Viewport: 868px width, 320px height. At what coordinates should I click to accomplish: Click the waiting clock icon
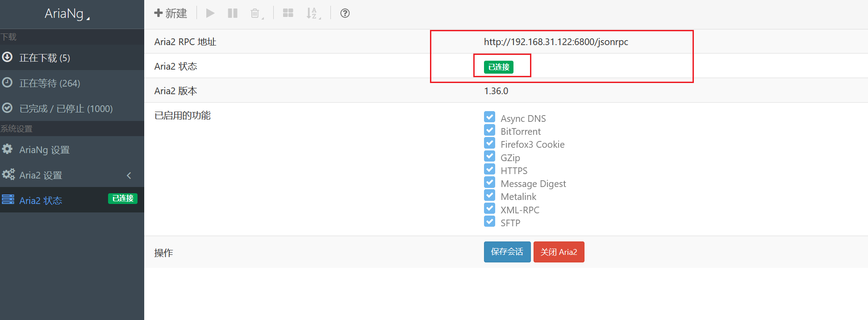point(7,82)
